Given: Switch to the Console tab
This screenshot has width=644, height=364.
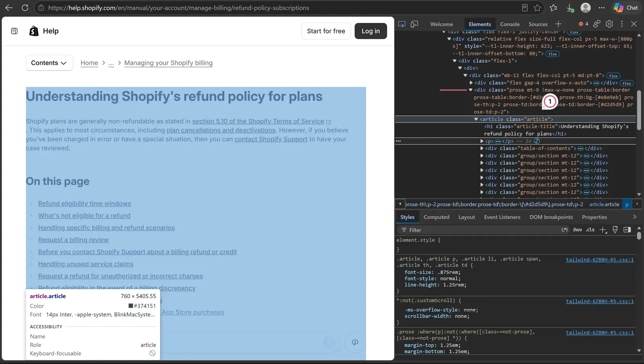Looking at the screenshot, I should [510, 24].
